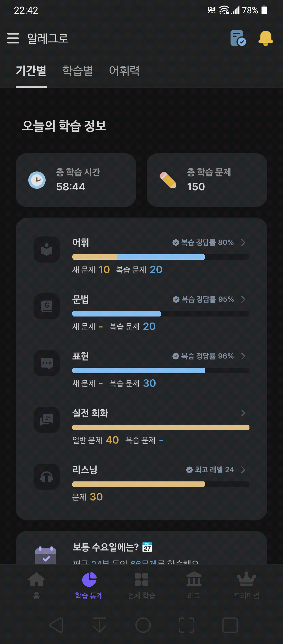This screenshot has height=644, width=283.
Task: Tap the 실전 회화 chat icon
Action: [x=47, y=420]
